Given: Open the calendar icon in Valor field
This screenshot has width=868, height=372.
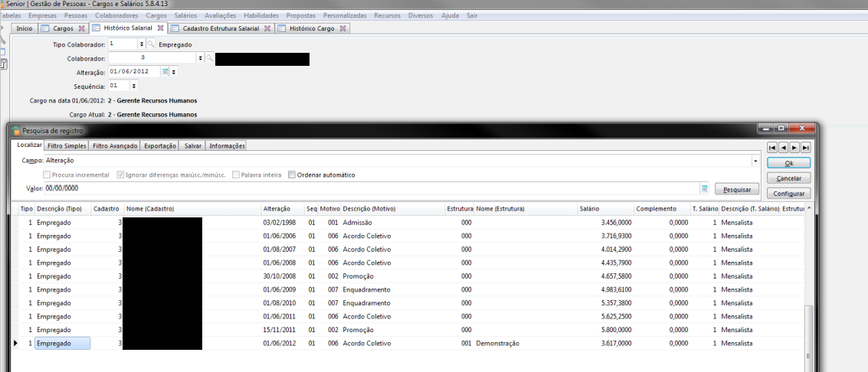Looking at the screenshot, I should point(703,188).
